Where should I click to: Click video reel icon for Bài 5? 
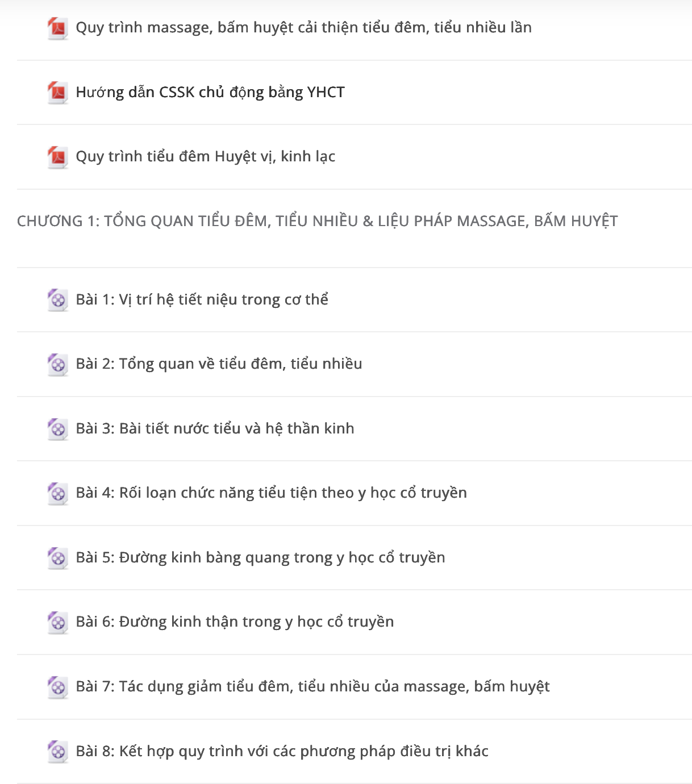(58, 557)
